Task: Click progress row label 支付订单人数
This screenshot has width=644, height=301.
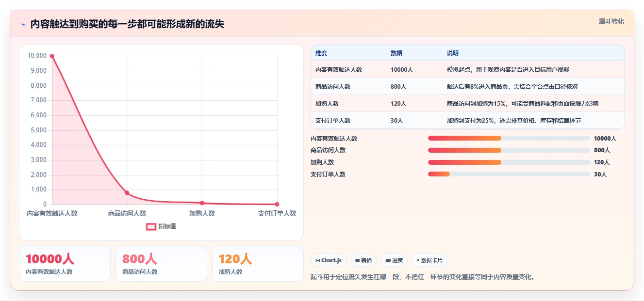Action: click(328, 174)
